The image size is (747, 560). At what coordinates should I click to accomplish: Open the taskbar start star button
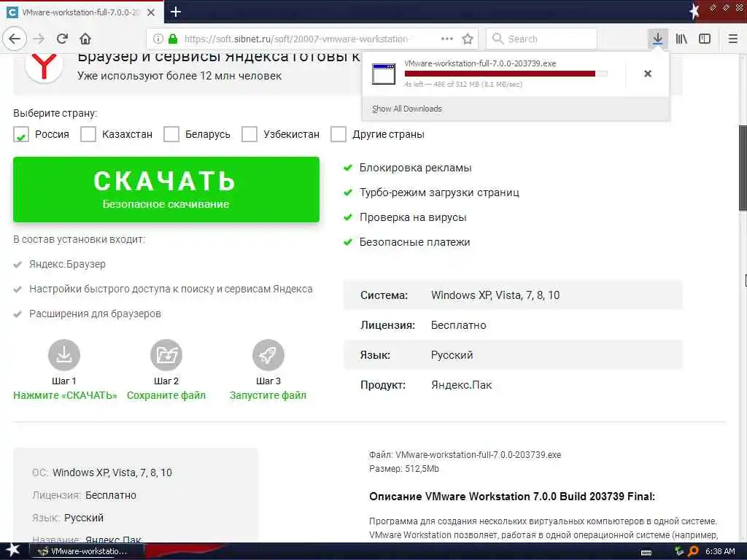tap(12, 551)
